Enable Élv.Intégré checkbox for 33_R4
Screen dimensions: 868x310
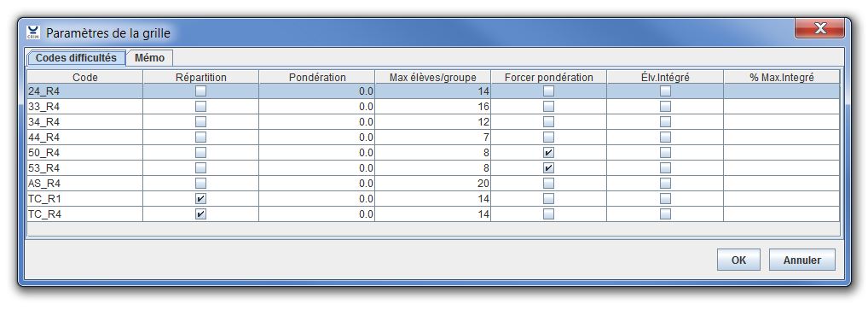pyautogui.click(x=665, y=107)
